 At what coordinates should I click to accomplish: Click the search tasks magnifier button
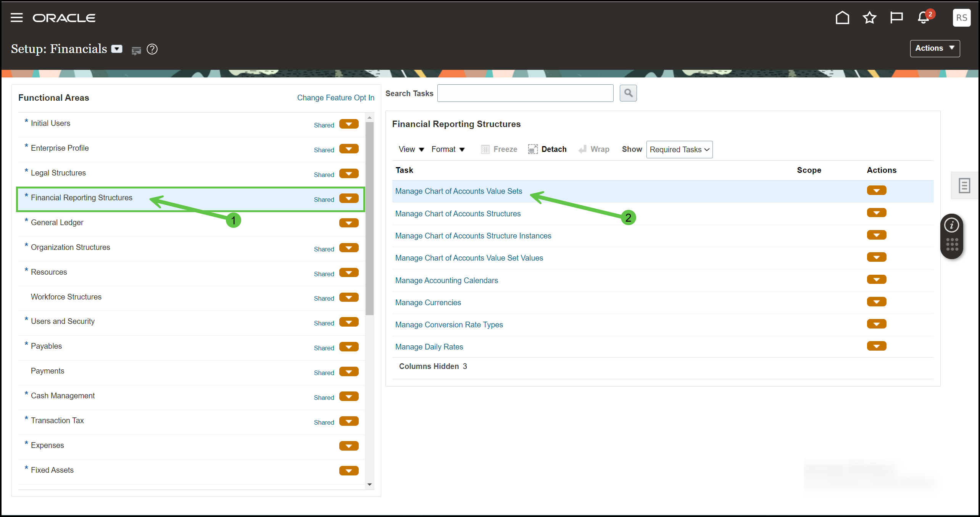click(x=628, y=93)
